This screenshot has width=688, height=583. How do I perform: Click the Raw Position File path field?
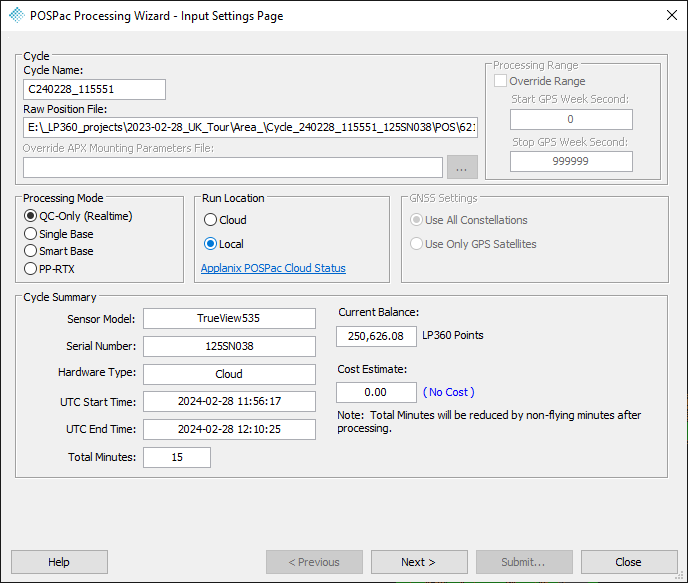tap(250, 128)
